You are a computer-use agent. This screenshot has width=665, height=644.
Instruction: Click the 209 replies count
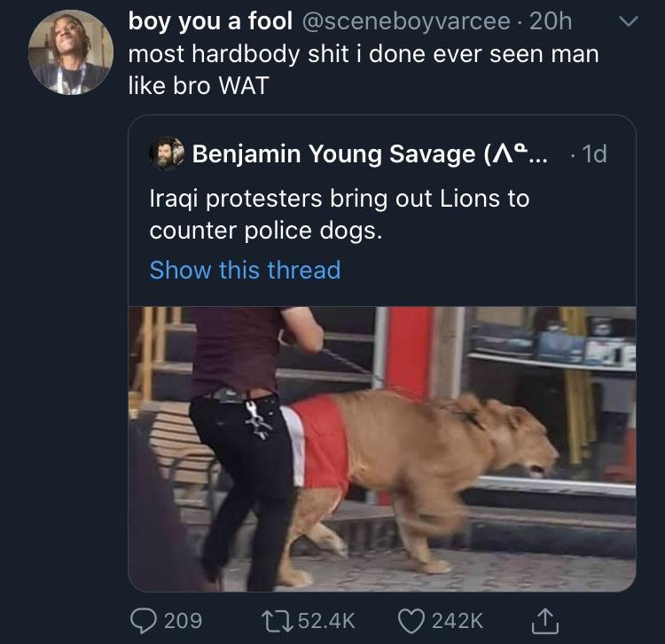click(182, 619)
